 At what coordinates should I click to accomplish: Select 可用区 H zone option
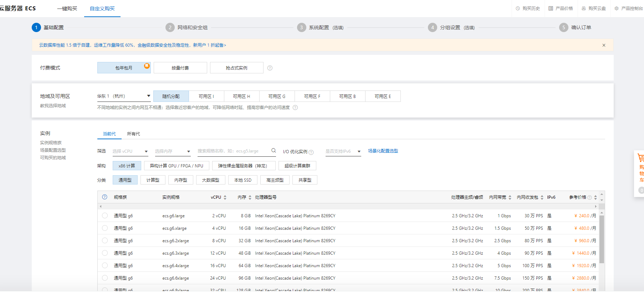coord(241,96)
